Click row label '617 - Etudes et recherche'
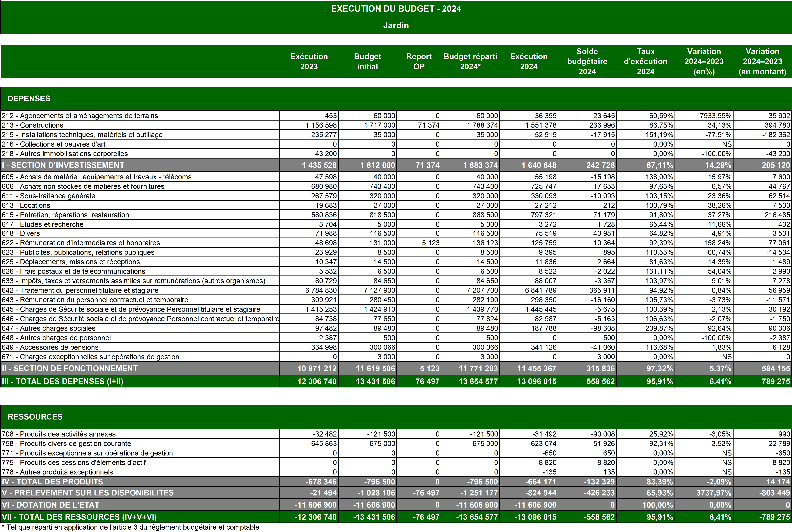 coord(43,224)
